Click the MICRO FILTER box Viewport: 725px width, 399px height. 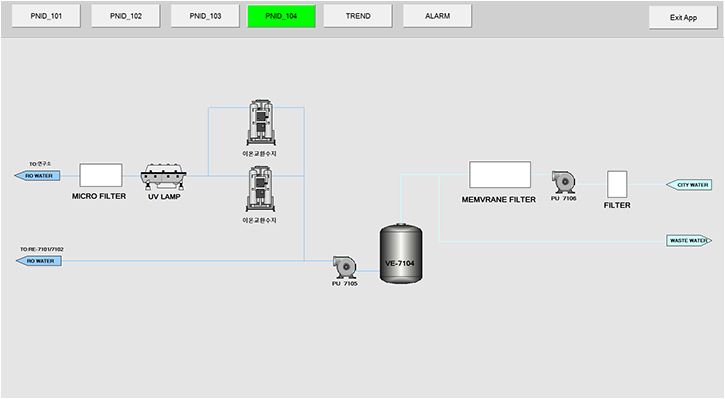tap(101, 175)
